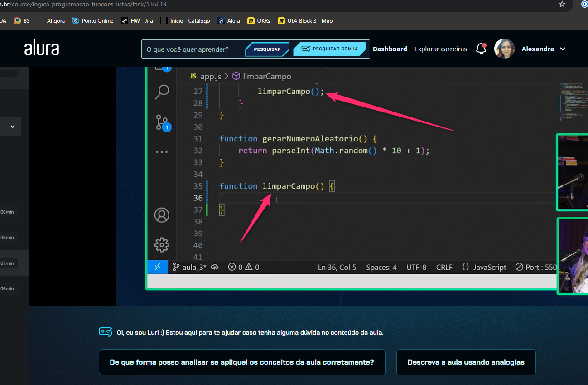Click Alexandra's profile avatar
Screen dimensions: 588x385
(504, 49)
